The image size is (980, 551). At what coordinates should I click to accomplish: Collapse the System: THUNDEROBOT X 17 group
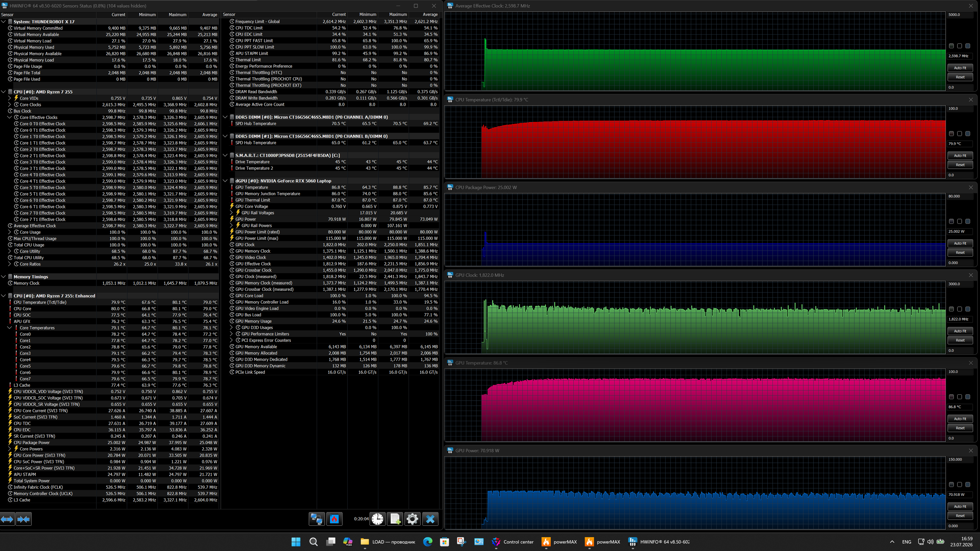pyautogui.click(x=3, y=22)
